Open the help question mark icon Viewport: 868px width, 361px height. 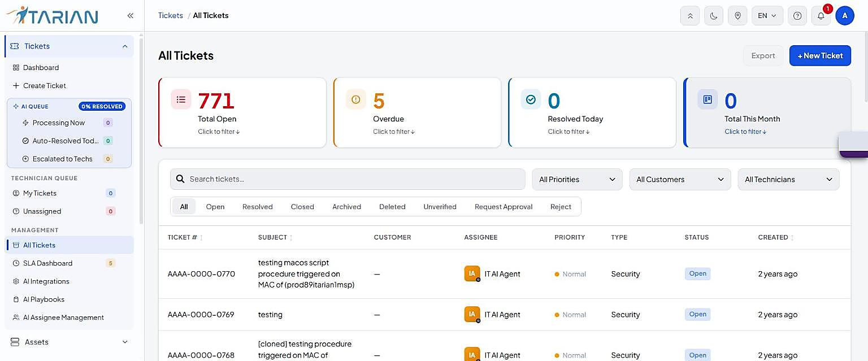(797, 16)
